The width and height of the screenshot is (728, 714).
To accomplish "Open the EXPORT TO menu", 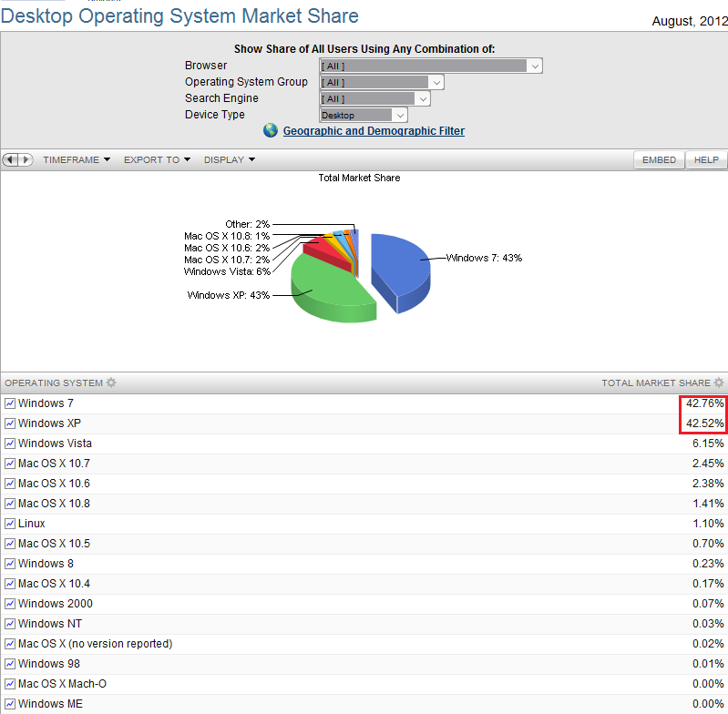I will click(x=157, y=159).
